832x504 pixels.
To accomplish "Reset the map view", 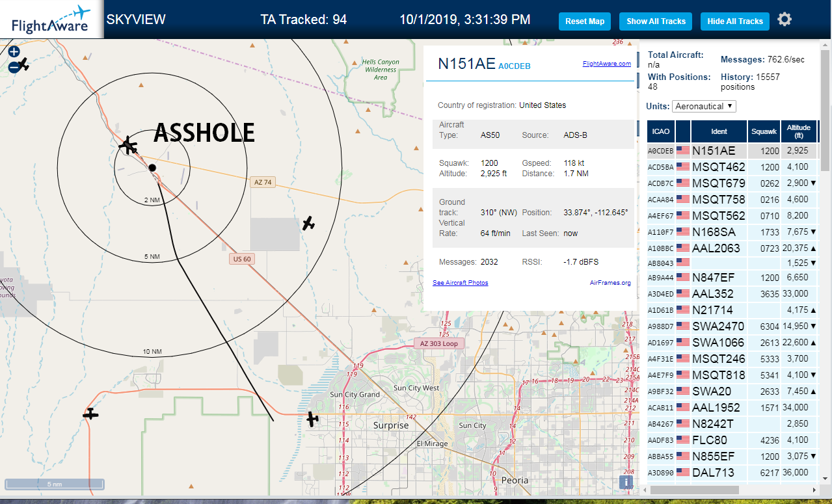I will (585, 21).
